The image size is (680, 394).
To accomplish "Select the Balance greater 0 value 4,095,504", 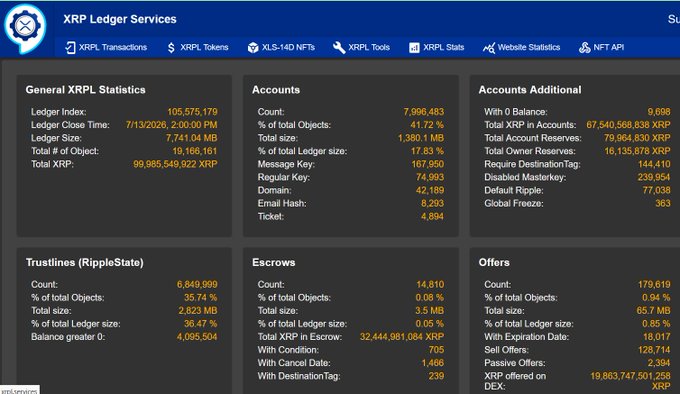I will pyautogui.click(x=197, y=336).
